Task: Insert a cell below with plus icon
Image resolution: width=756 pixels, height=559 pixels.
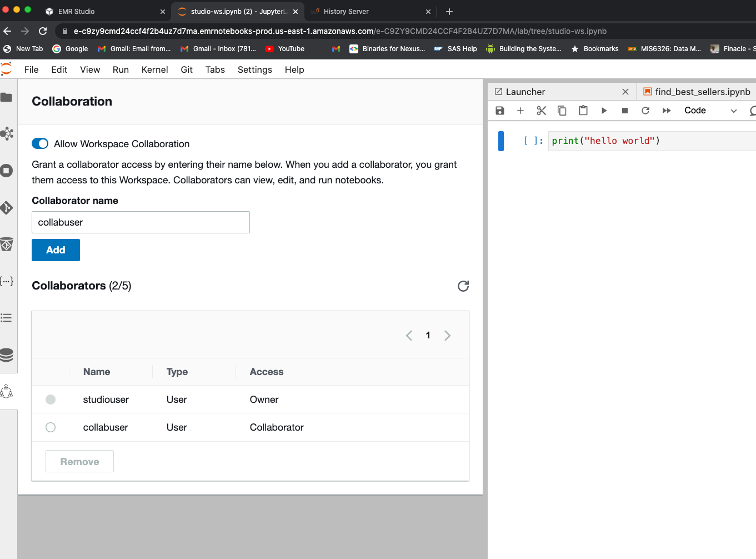Action: click(x=520, y=111)
